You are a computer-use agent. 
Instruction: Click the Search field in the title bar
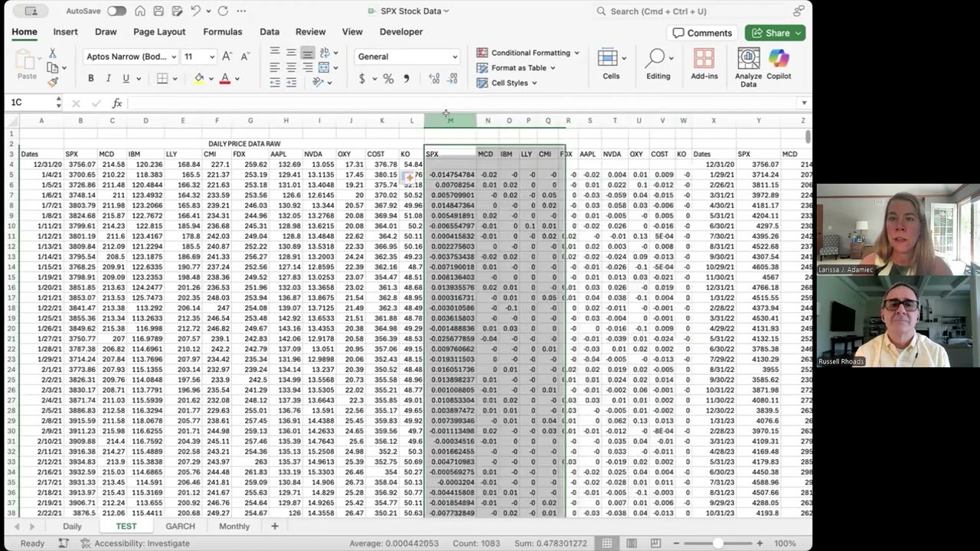(x=689, y=11)
